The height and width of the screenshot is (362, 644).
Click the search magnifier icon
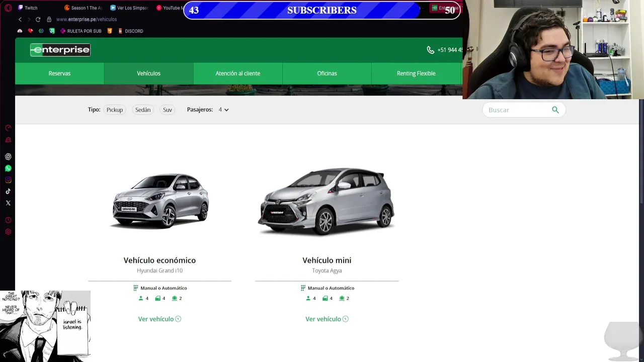pyautogui.click(x=555, y=110)
